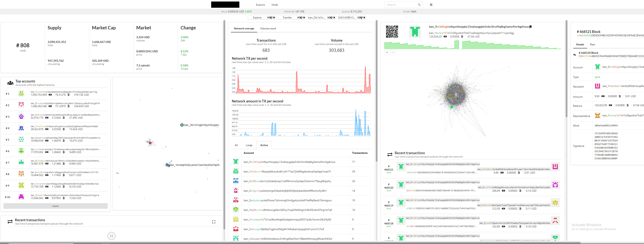Go to previous page with single chevron

click(x=393, y=52)
